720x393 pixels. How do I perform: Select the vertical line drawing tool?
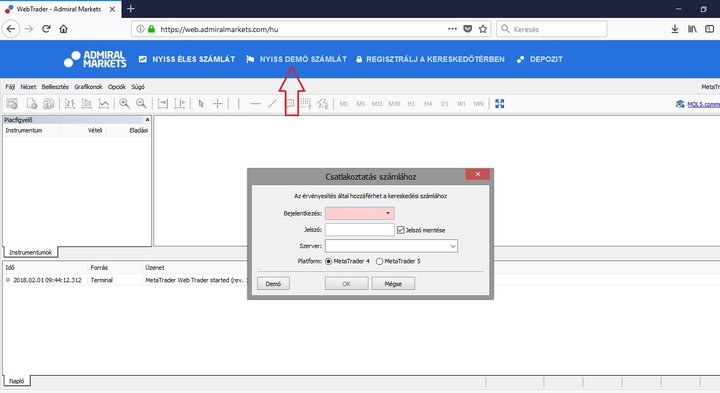point(239,104)
